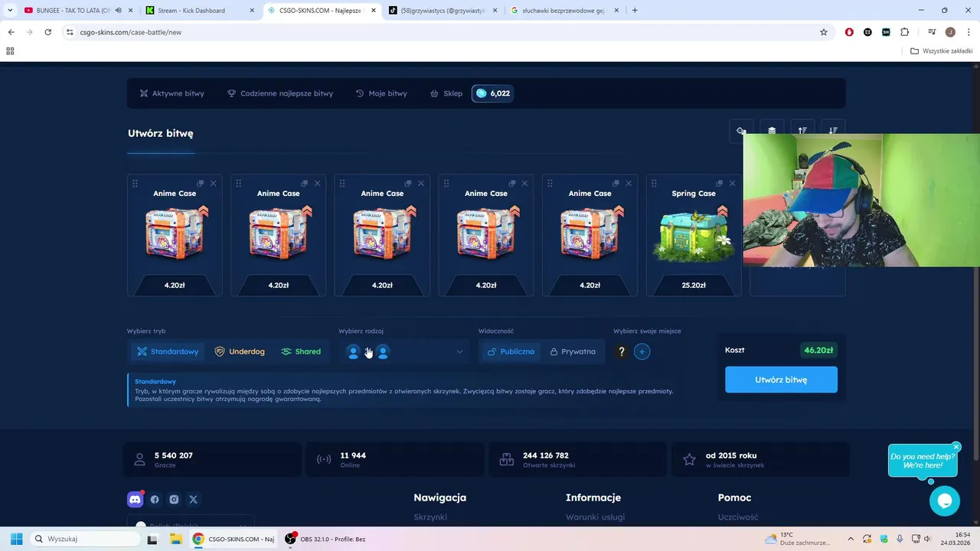Sort cases descending with the sort icon
Image resolution: width=980 pixels, height=551 pixels.
[x=833, y=131]
